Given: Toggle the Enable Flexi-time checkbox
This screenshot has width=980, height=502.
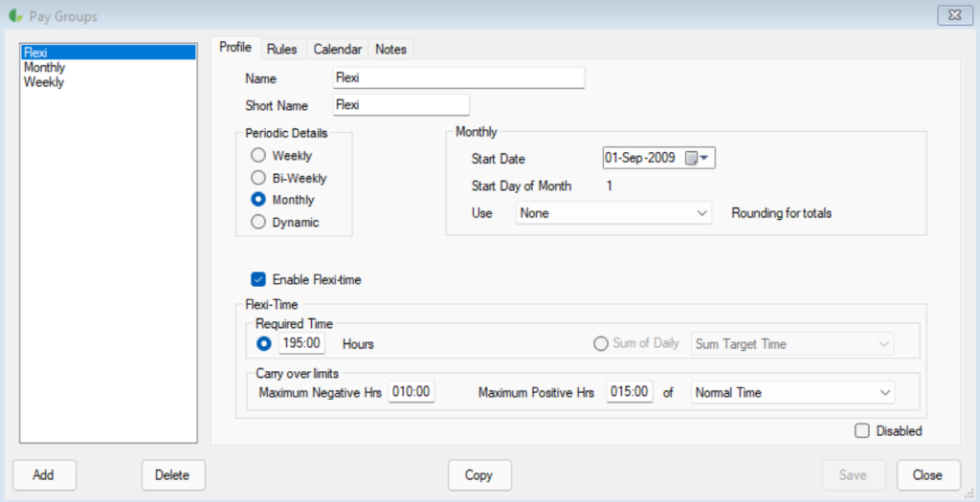Looking at the screenshot, I should click(x=257, y=280).
